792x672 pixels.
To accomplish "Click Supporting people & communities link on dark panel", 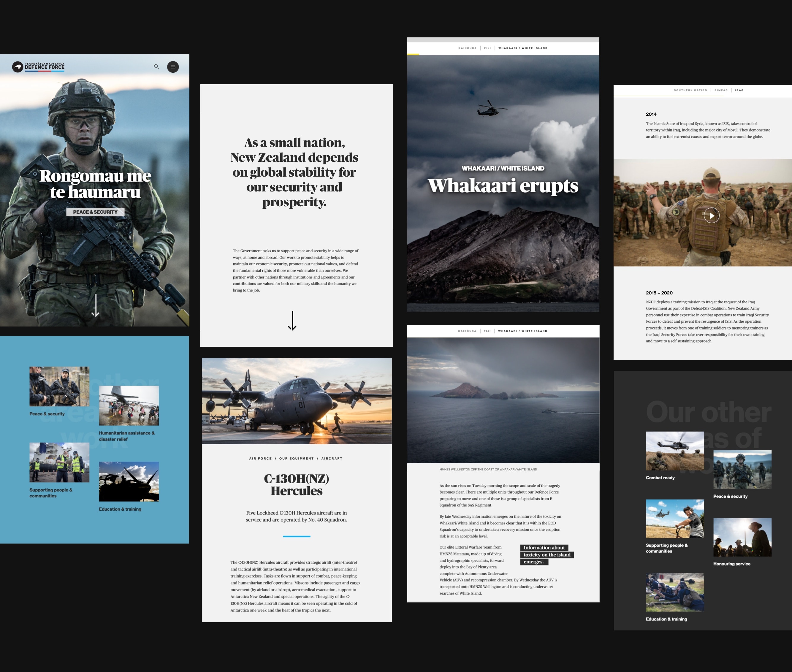I will coord(667,548).
